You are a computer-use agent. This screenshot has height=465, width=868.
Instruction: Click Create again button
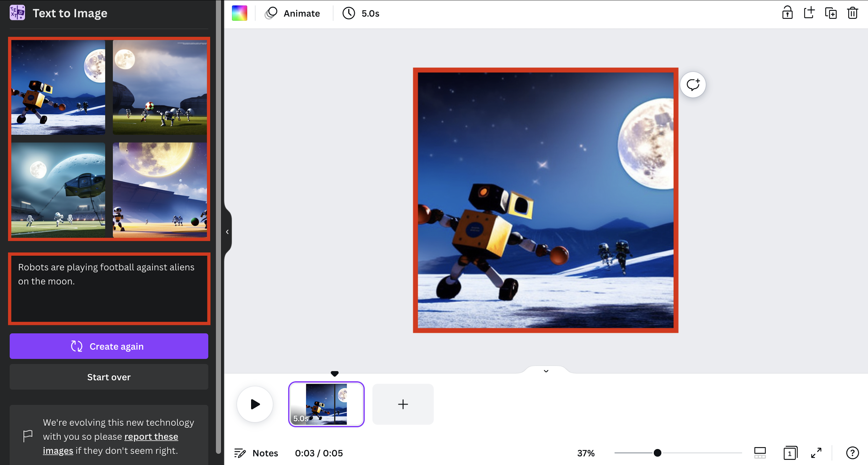(109, 346)
